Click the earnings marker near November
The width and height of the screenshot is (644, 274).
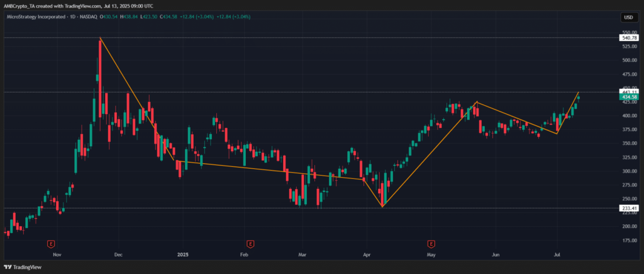click(52, 243)
